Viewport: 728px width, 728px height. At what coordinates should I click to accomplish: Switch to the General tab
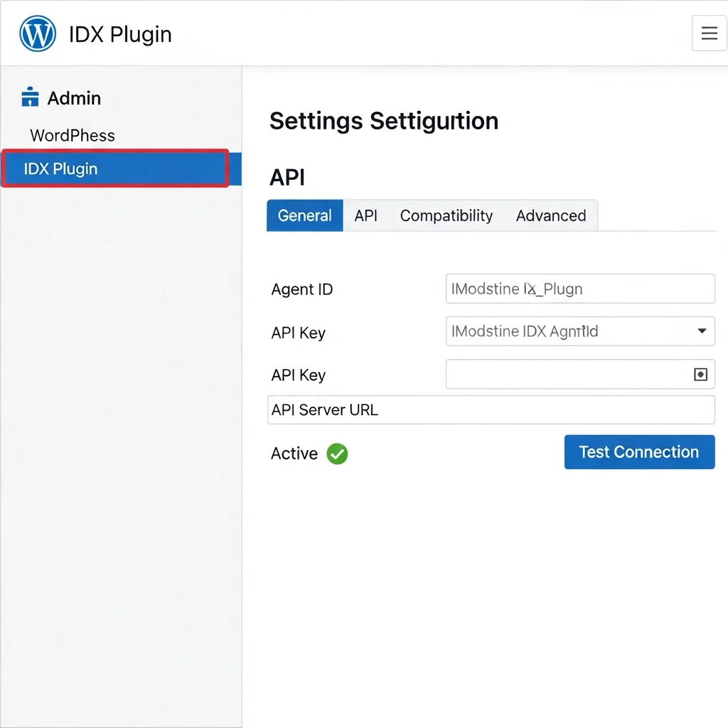pos(304,215)
